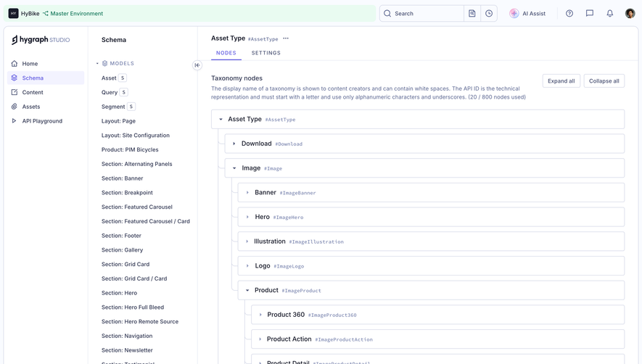Click the search magnifier icon
The width and height of the screenshot is (642, 364).
pyautogui.click(x=387, y=14)
